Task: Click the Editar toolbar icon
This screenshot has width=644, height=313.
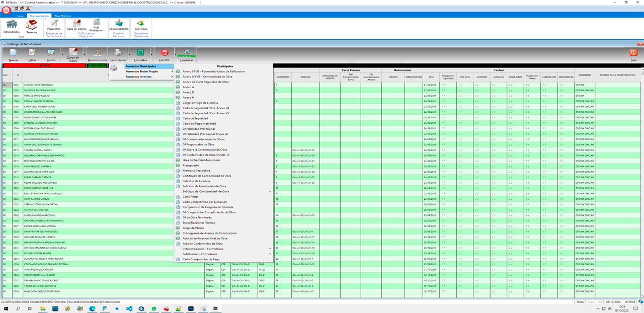Action: [x=32, y=53]
